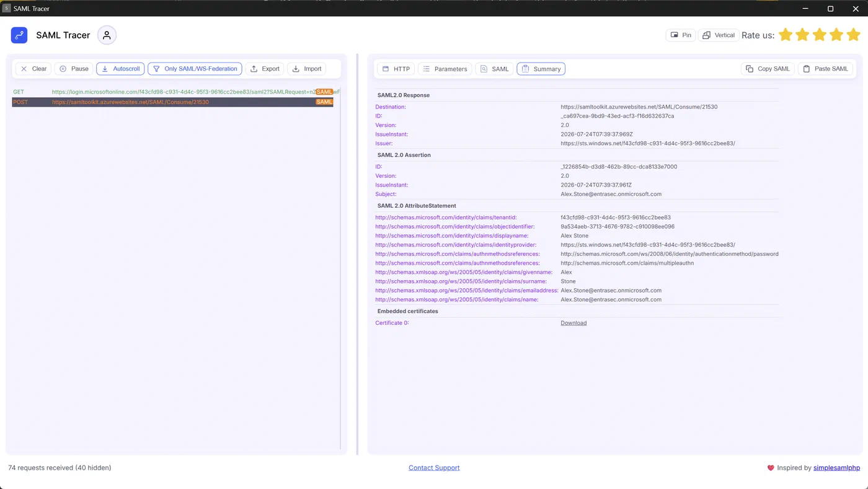Click the first rating star

[786, 35]
